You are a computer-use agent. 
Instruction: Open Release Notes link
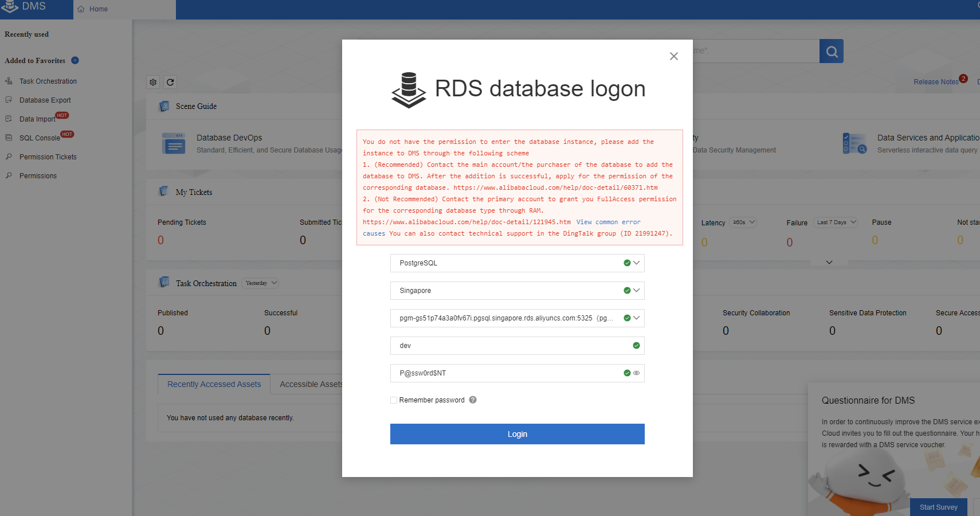click(x=936, y=82)
